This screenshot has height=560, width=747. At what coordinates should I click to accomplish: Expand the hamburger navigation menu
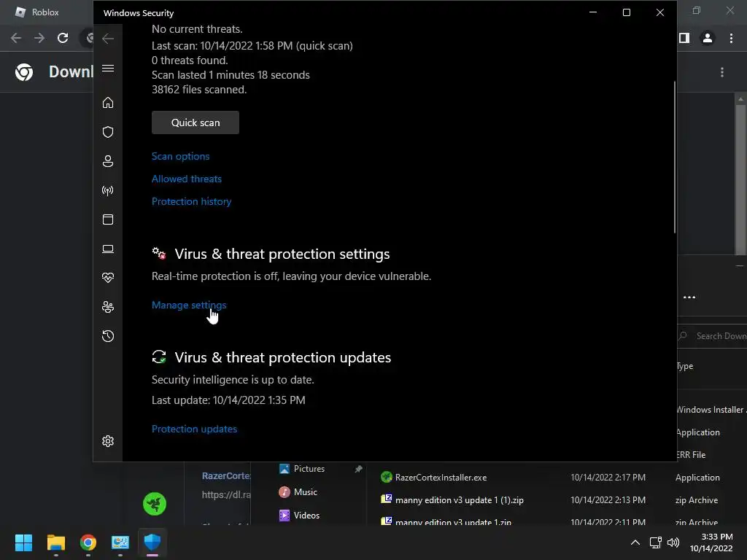tap(108, 69)
